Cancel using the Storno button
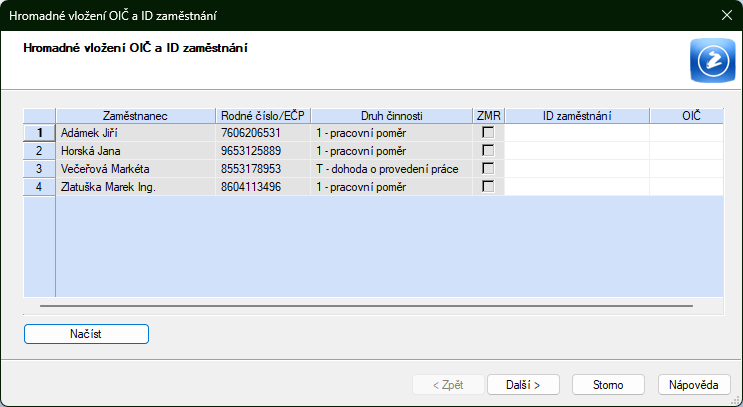 coord(608,384)
